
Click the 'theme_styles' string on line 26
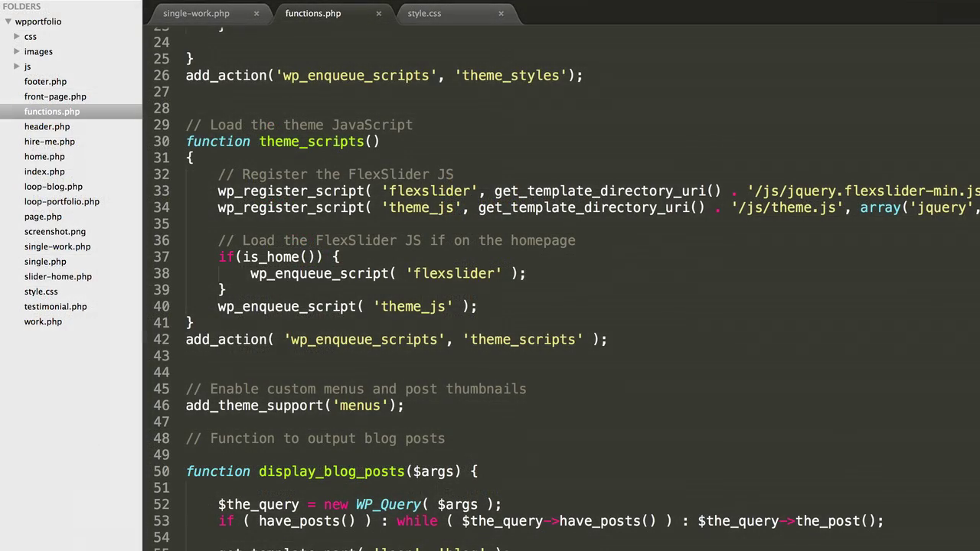tap(510, 76)
